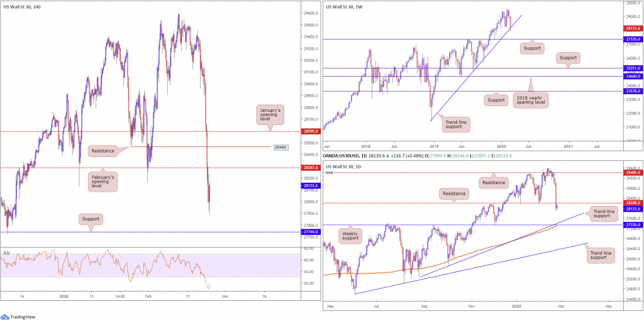
Task: Select the RSI indicator label
Action: pyautogui.click(x=7, y=253)
